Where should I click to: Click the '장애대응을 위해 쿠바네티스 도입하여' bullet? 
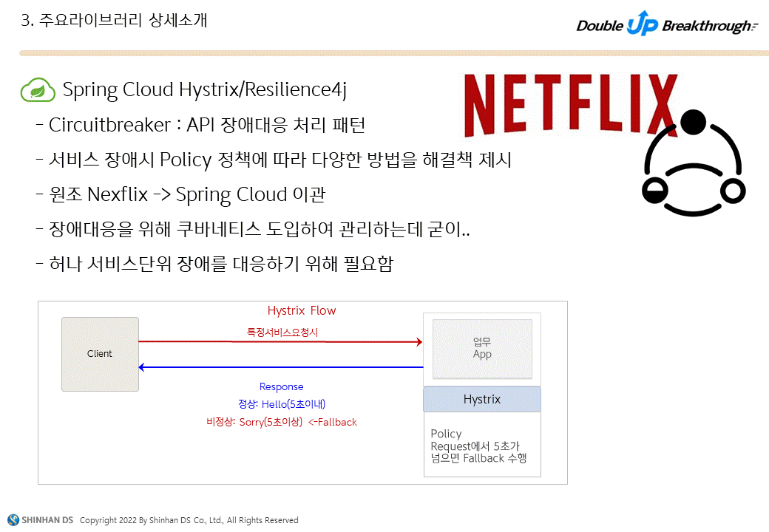coord(253,229)
